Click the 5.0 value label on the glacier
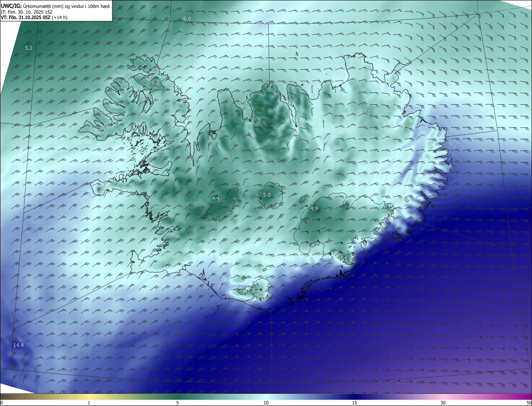 coord(267,195)
